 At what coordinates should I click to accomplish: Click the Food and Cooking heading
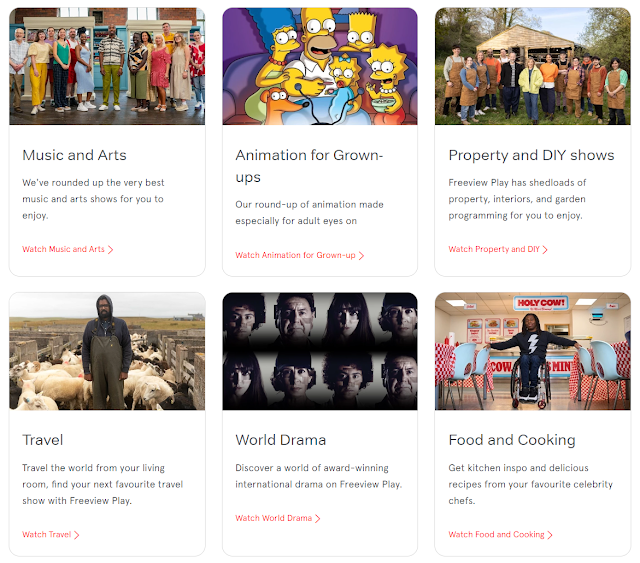[x=512, y=440]
